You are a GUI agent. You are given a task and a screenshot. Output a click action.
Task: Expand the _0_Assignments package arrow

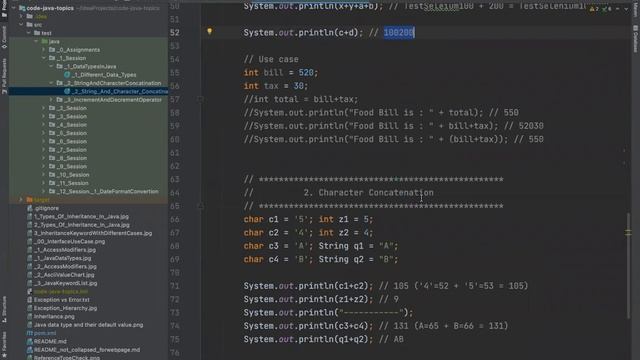[44, 49]
